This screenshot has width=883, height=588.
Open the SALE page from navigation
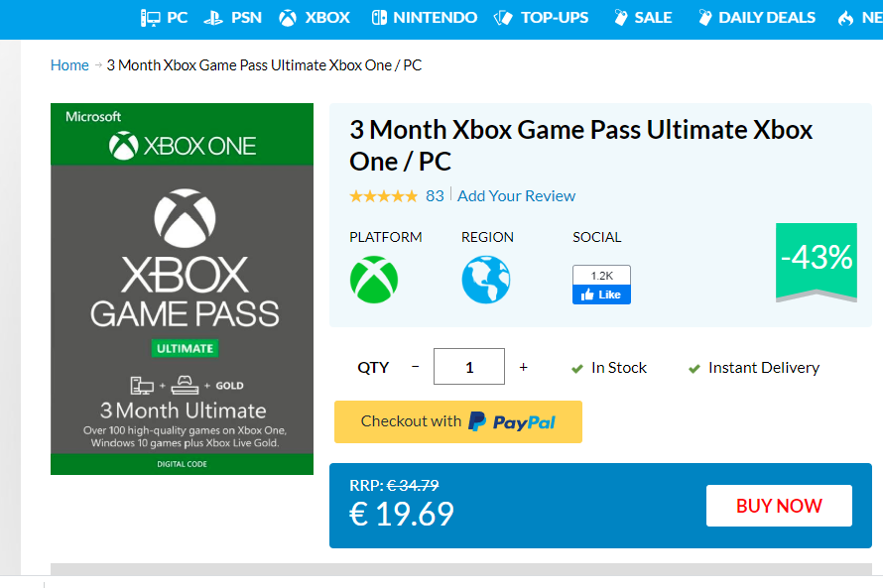pos(643,18)
